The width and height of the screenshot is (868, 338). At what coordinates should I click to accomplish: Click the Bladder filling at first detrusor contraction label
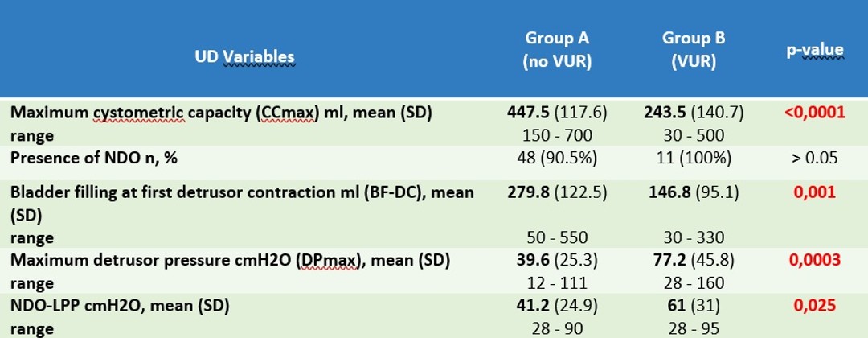coord(242,204)
